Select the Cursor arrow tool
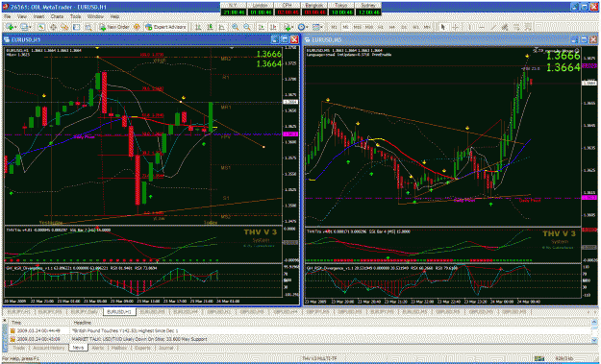This screenshot has height=364, width=601. point(442,27)
